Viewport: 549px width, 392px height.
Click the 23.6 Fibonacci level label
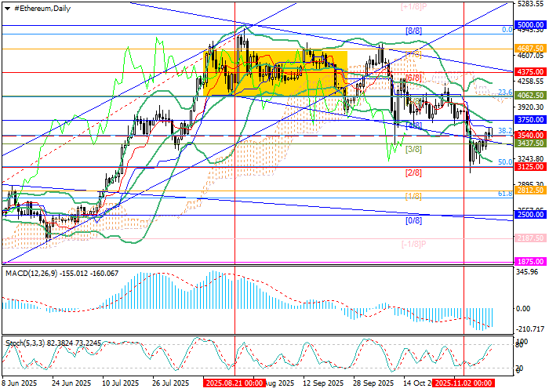click(x=505, y=92)
